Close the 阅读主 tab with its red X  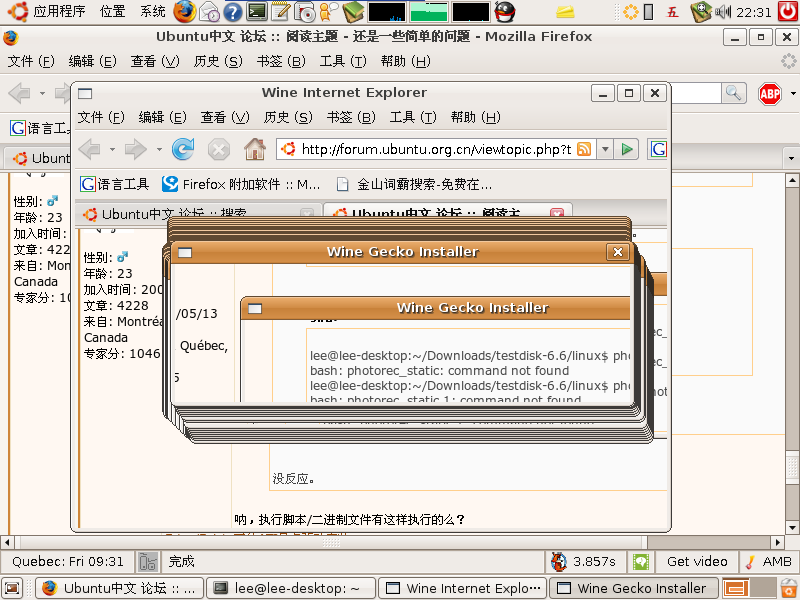[x=557, y=214]
